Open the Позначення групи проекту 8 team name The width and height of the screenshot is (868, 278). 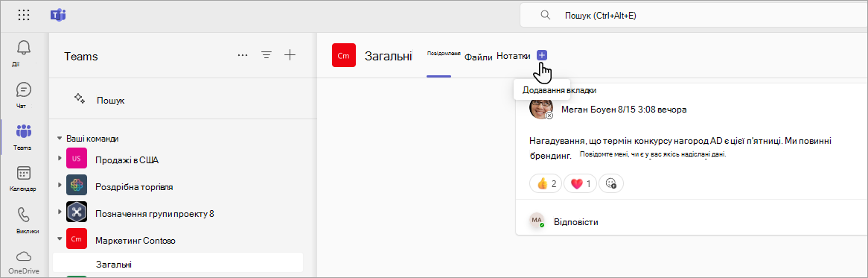[154, 213]
